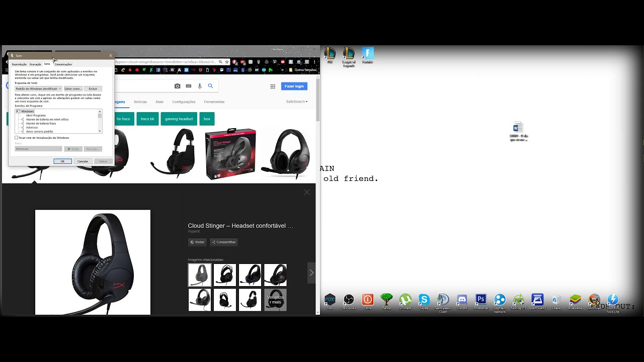
Task: Select 'Alarme de bateria fraca' event
Action: coord(41,123)
